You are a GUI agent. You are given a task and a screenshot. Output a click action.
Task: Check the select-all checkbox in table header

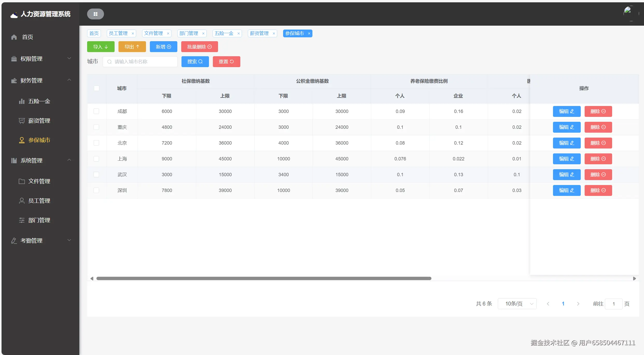[96, 88]
